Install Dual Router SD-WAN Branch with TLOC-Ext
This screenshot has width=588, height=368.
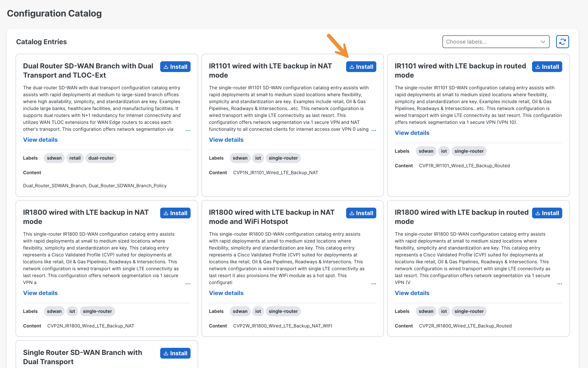[x=175, y=66]
